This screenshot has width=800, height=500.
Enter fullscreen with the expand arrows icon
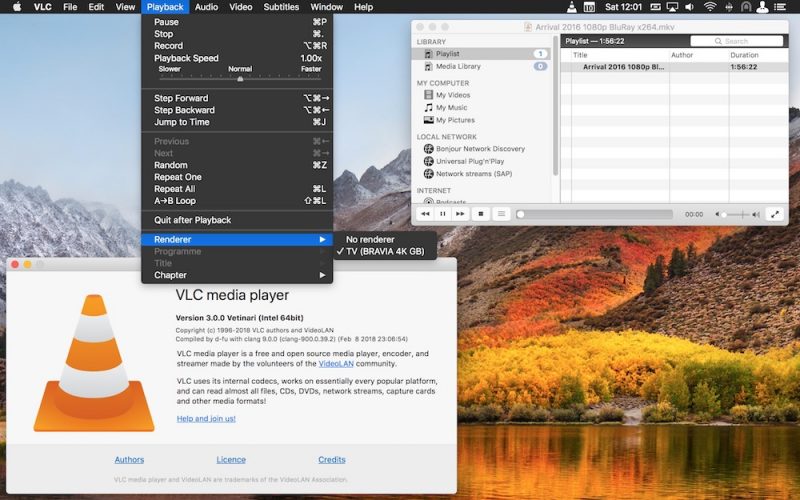[x=774, y=214]
